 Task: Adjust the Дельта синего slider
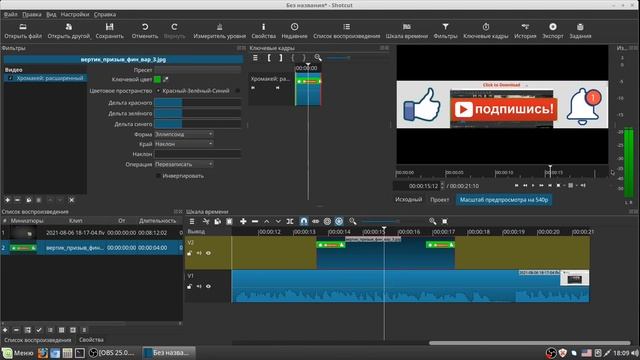pos(198,124)
